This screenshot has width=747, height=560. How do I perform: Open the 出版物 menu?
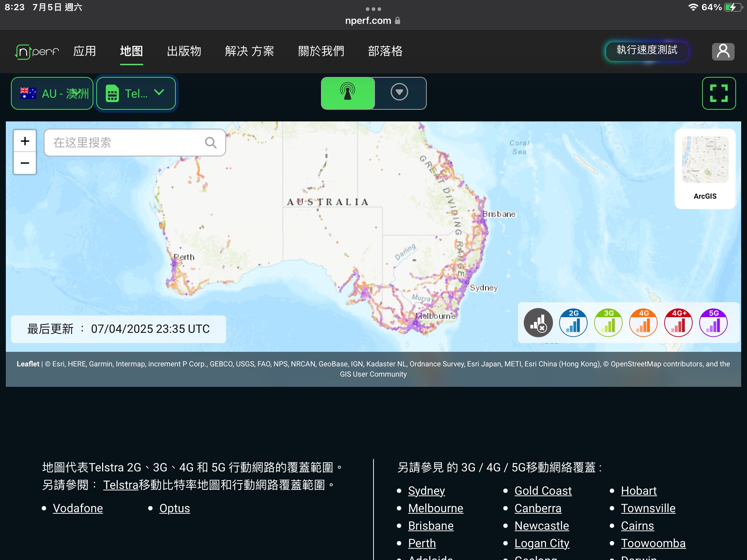click(x=184, y=51)
